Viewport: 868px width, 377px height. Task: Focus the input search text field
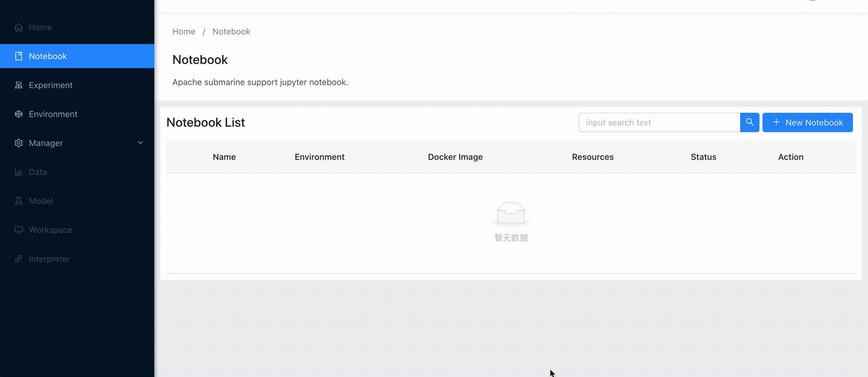coord(659,122)
